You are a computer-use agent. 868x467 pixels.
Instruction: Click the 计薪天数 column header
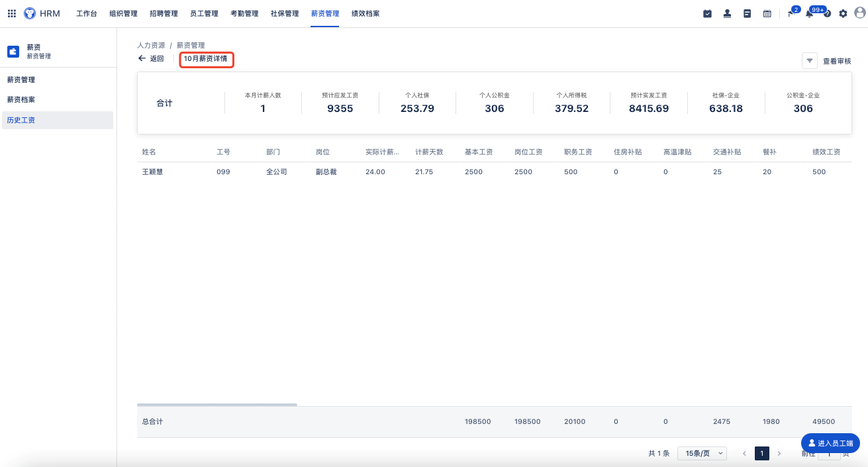pos(429,152)
